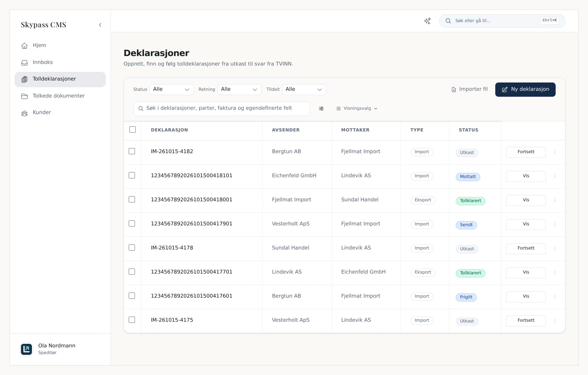Collapse the sidebar with chevron icon

point(100,25)
